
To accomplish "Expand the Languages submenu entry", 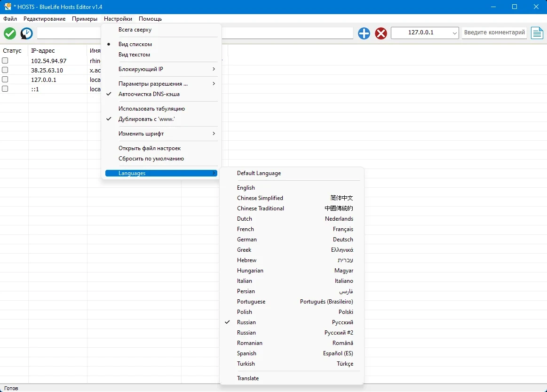I will pos(161,173).
